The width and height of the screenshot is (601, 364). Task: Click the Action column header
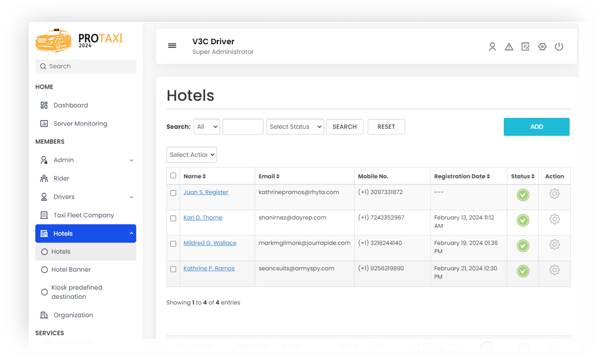[554, 176]
